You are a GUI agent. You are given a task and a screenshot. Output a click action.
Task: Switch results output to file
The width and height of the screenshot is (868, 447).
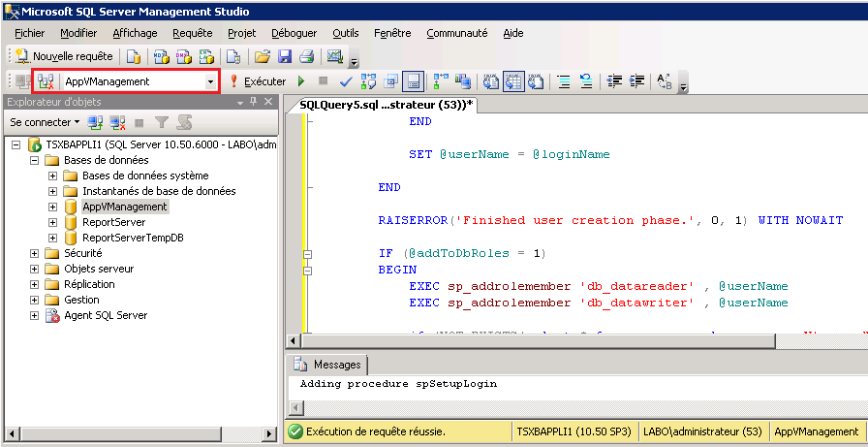click(536, 82)
